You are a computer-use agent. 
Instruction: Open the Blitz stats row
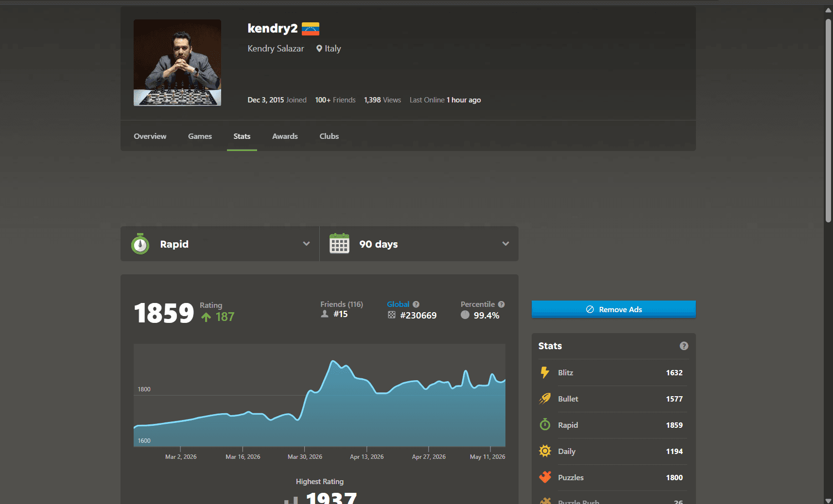[x=614, y=372]
